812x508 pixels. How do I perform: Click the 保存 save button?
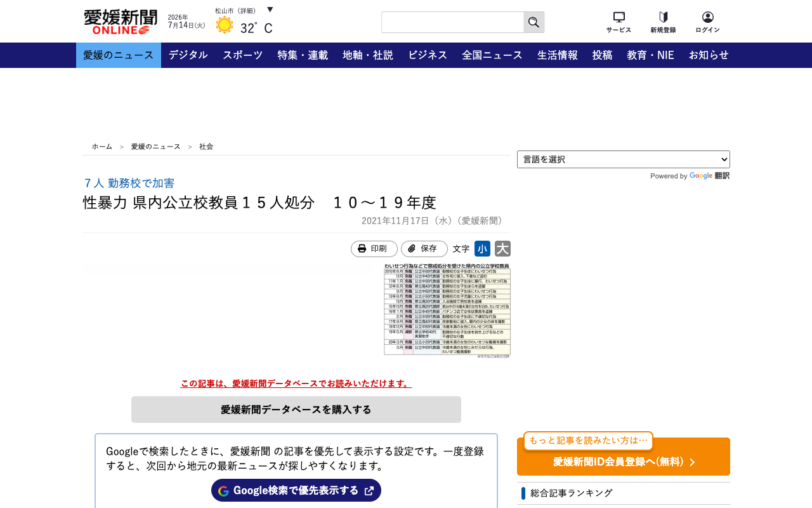(x=424, y=249)
